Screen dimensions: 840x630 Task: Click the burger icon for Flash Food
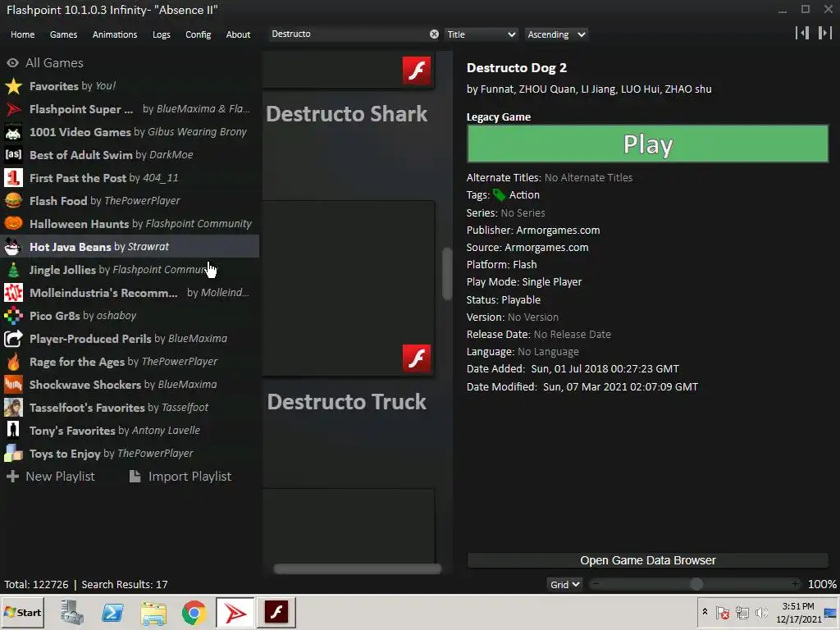coord(13,201)
